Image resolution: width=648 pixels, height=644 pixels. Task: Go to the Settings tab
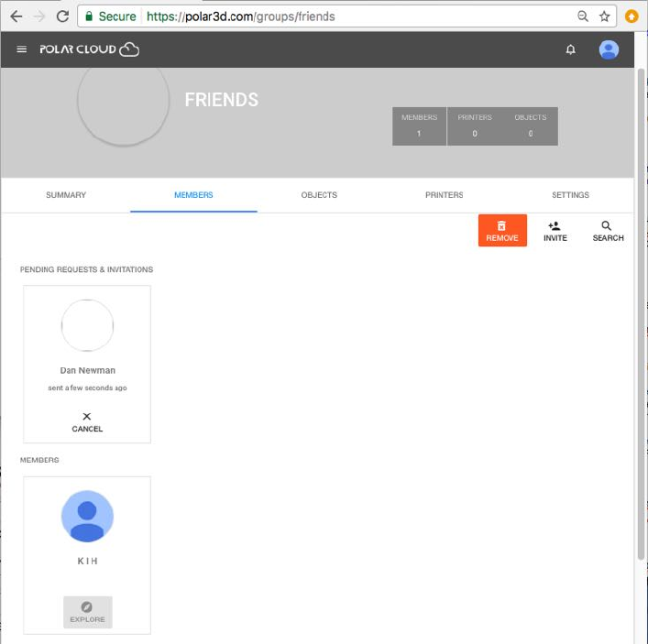pos(570,195)
